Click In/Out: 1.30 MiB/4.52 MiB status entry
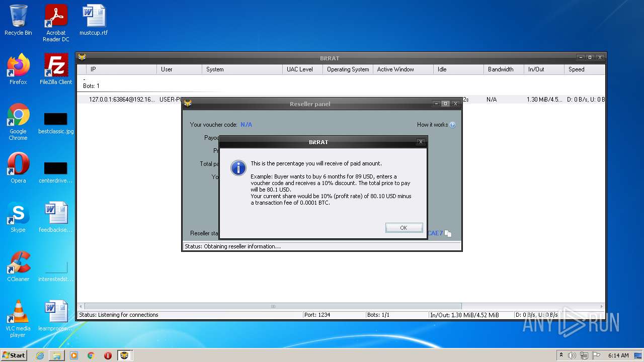 click(464, 315)
